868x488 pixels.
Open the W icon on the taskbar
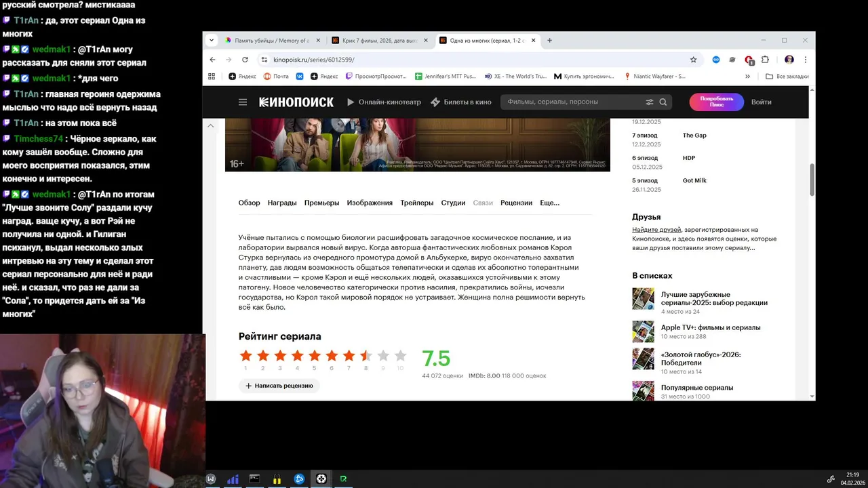click(211, 479)
